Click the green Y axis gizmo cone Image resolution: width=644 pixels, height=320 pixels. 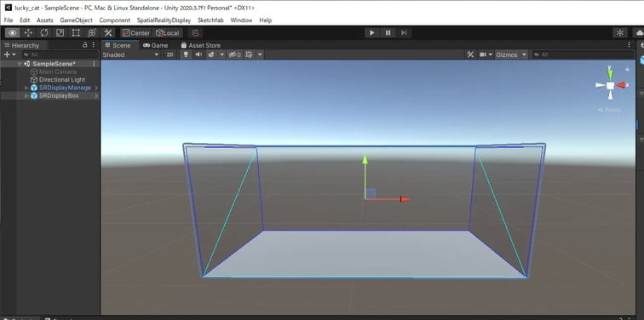tap(610, 74)
